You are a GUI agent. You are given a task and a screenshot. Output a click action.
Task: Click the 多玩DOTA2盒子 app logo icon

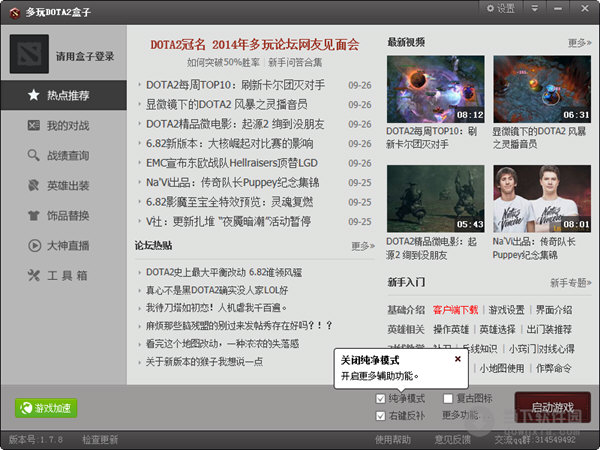coord(15,13)
